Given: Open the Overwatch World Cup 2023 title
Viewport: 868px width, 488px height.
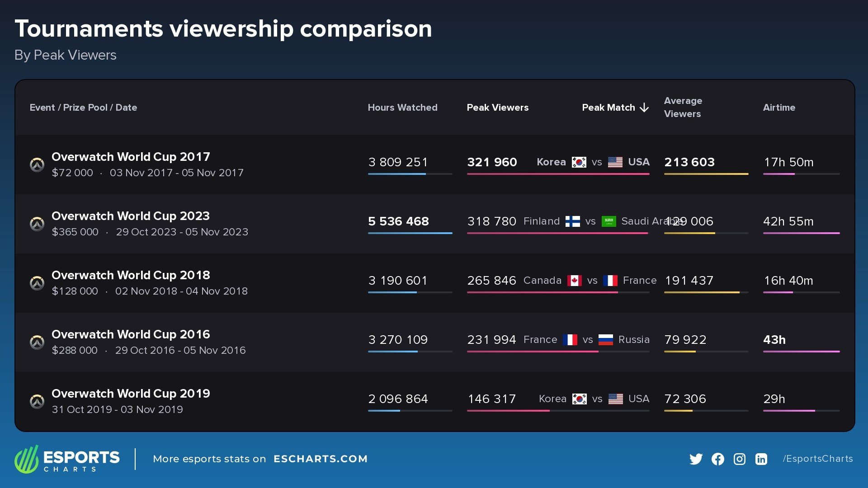Looking at the screenshot, I should [x=131, y=216].
